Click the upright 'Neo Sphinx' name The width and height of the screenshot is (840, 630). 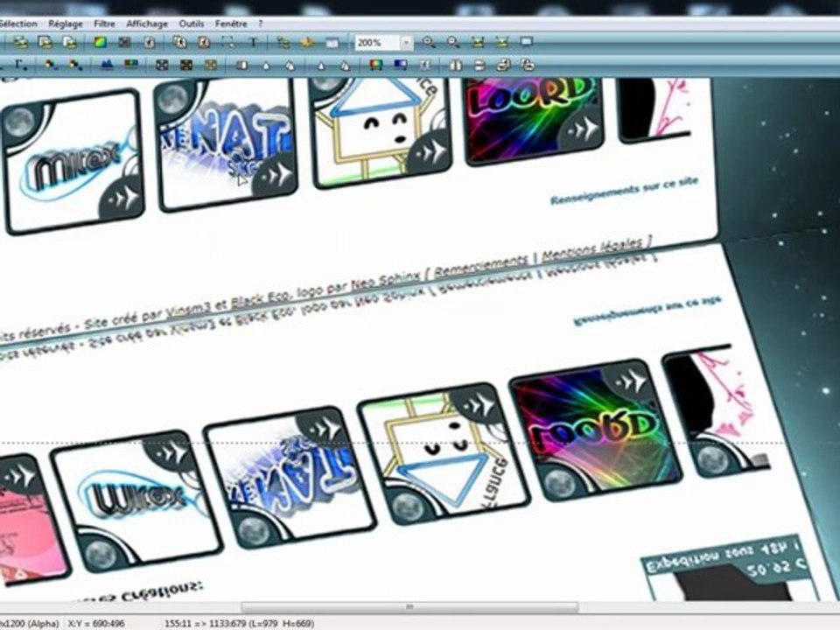click(385, 280)
